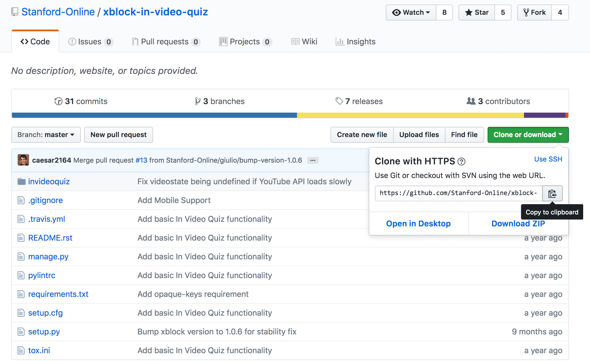Click the yellow segment of the language bar

(x=410, y=115)
